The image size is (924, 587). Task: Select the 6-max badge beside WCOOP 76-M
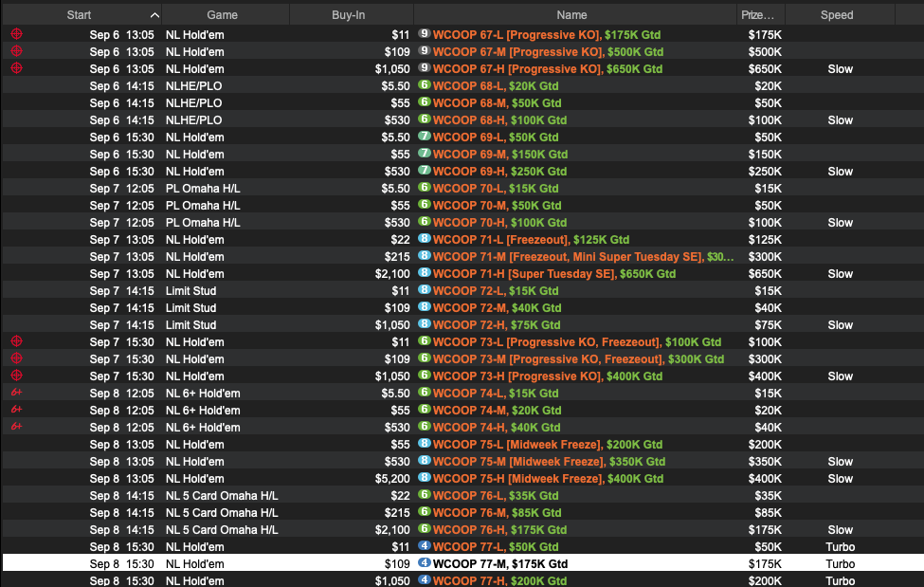(425, 512)
